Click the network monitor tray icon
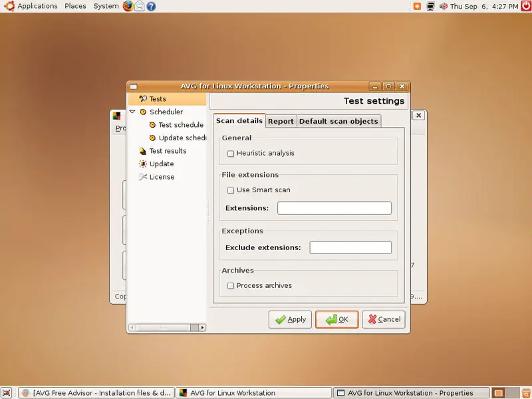This screenshot has width=532, height=399. 430,6
